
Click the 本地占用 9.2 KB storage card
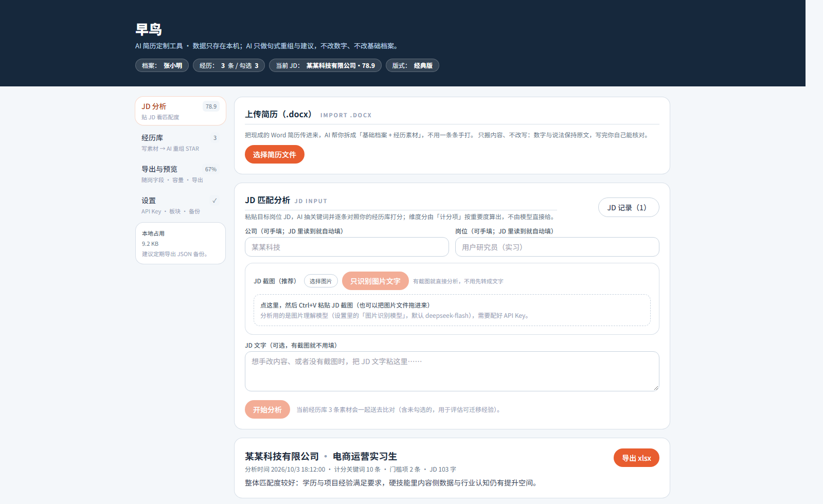(181, 243)
